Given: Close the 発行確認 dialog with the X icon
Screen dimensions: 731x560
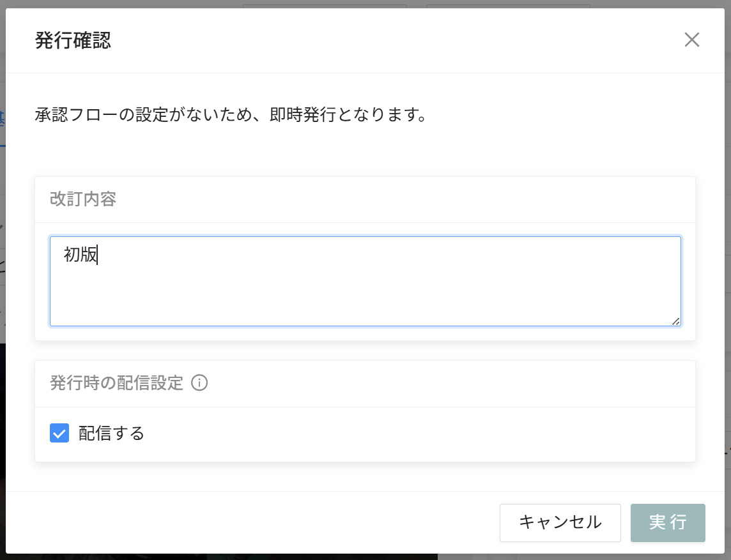Looking at the screenshot, I should [x=692, y=40].
